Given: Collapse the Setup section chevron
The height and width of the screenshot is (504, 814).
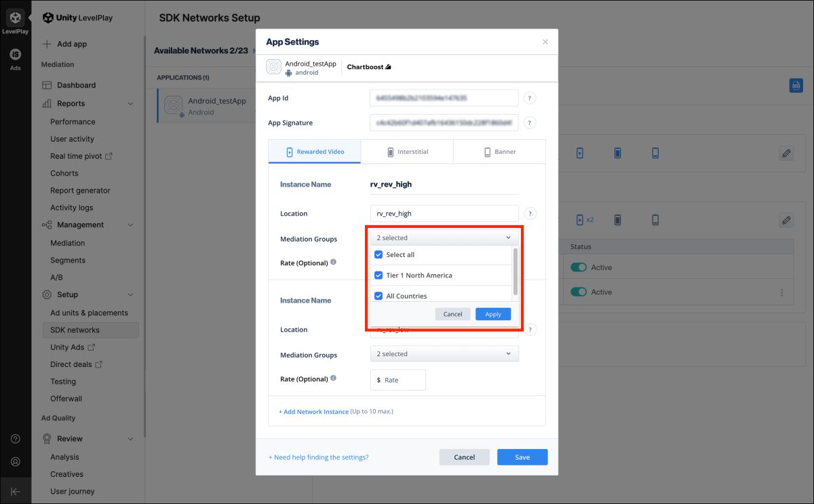Looking at the screenshot, I should pos(131,295).
